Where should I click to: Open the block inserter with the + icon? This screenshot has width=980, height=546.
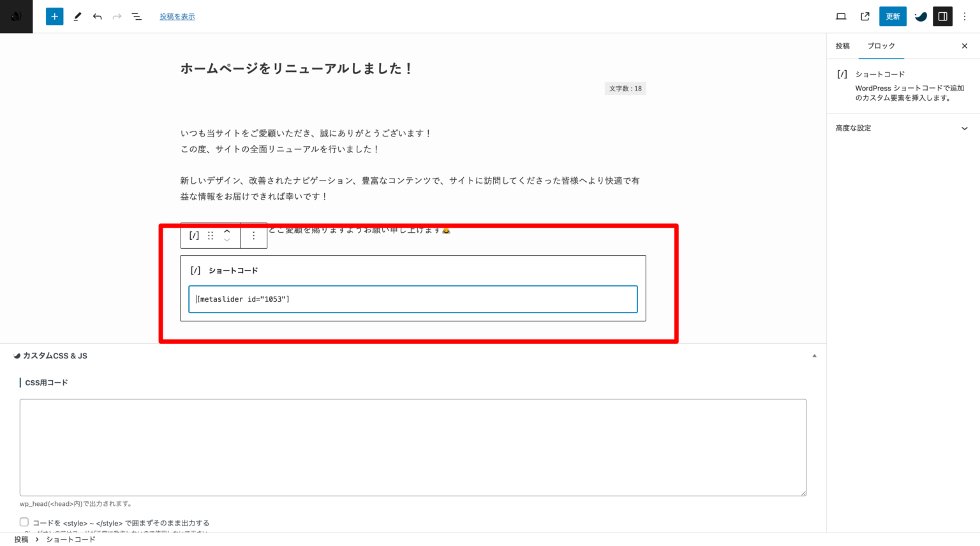click(54, 16)
